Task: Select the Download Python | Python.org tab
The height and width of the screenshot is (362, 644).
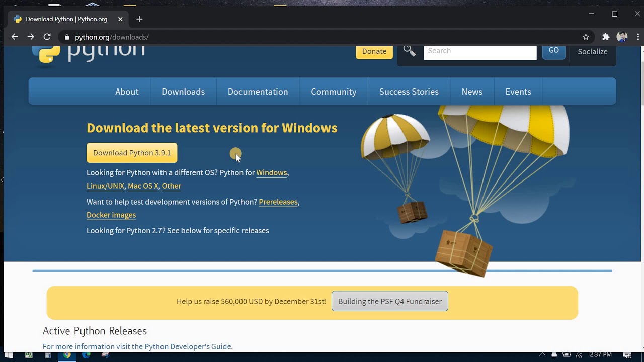Action: (x=68, y=19)
